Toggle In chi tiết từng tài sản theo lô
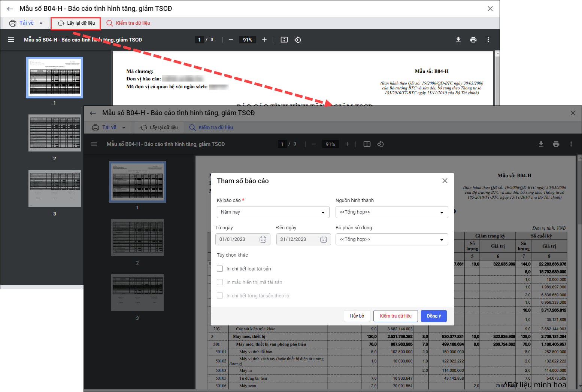 pyautogui.click(x=220, y=295)
